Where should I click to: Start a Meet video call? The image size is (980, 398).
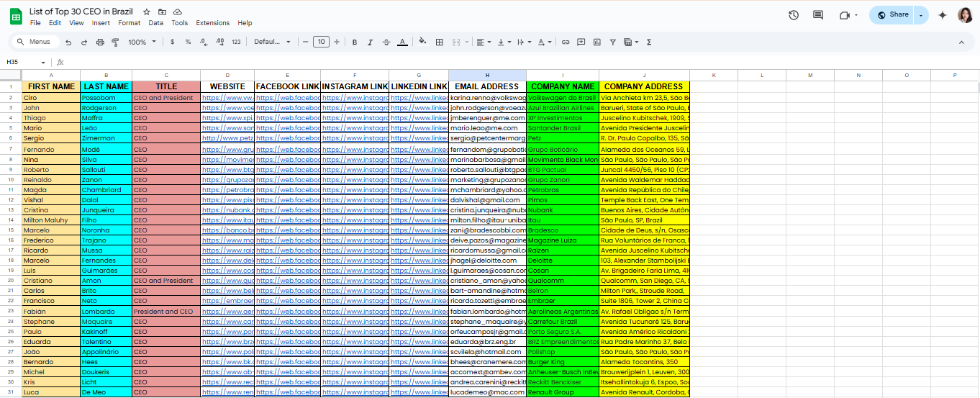[844, 15]
